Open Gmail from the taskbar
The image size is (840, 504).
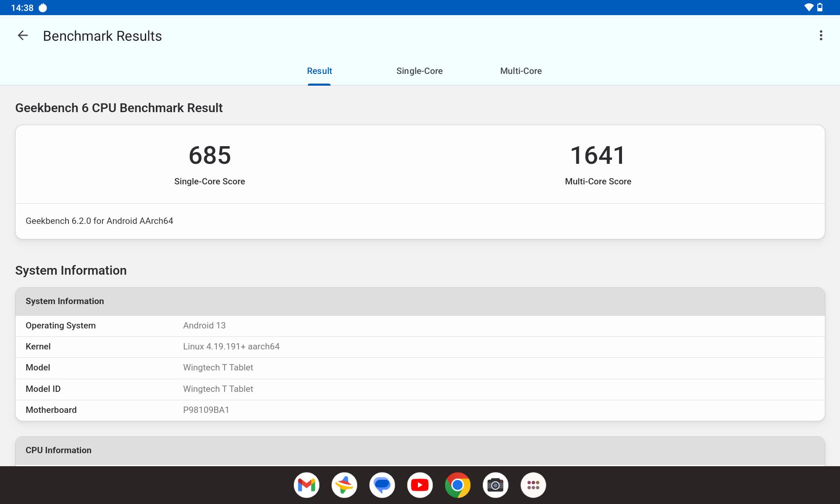coord(307,485)
